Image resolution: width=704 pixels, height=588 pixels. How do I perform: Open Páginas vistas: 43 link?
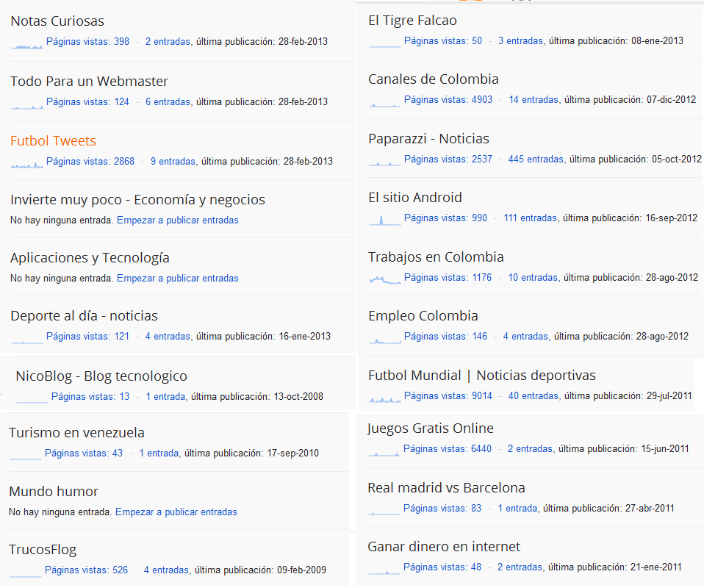pyautogui.click(x=84, y=453)
